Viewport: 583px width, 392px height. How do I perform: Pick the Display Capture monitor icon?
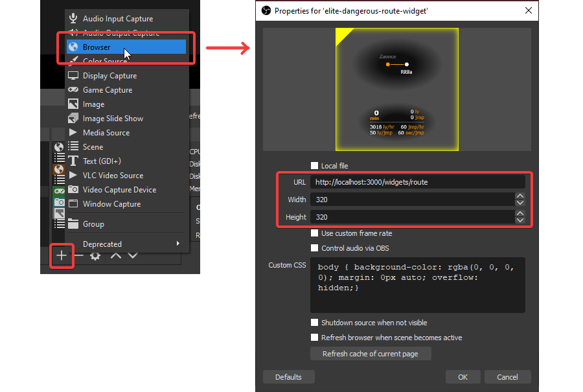[x=73, y=76]
